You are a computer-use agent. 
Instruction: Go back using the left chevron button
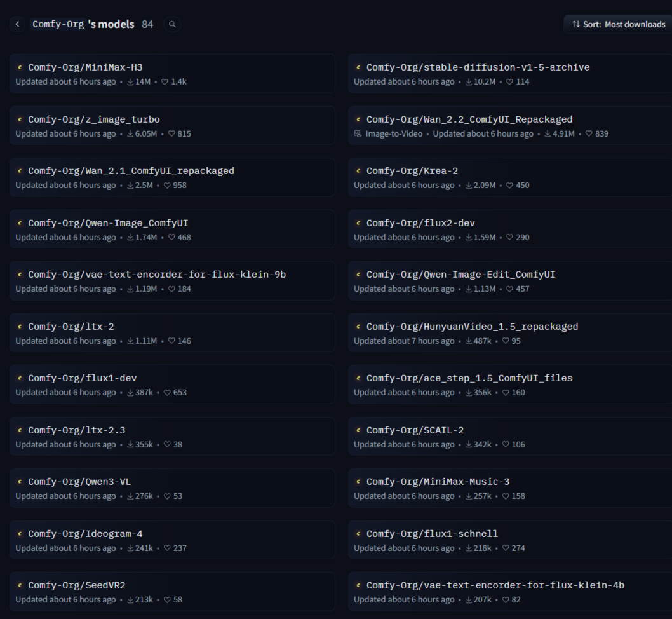[17, 24]
